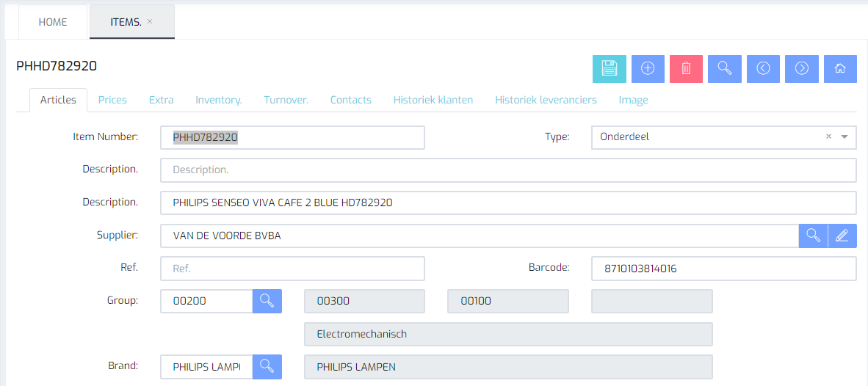Go to next item arrow button
The width and height of the screenshot is (868, 386).
802,68
